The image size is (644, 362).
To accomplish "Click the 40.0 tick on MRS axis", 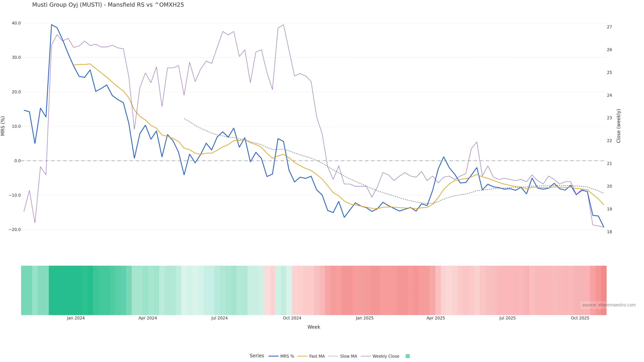I will pyautogui.click(x=16, y=23).
